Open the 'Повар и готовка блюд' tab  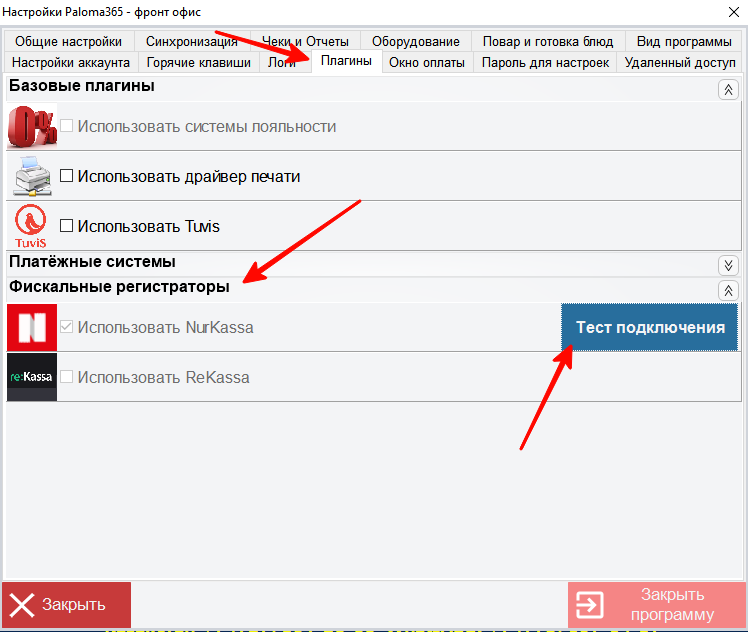click(x=548, y=41)
